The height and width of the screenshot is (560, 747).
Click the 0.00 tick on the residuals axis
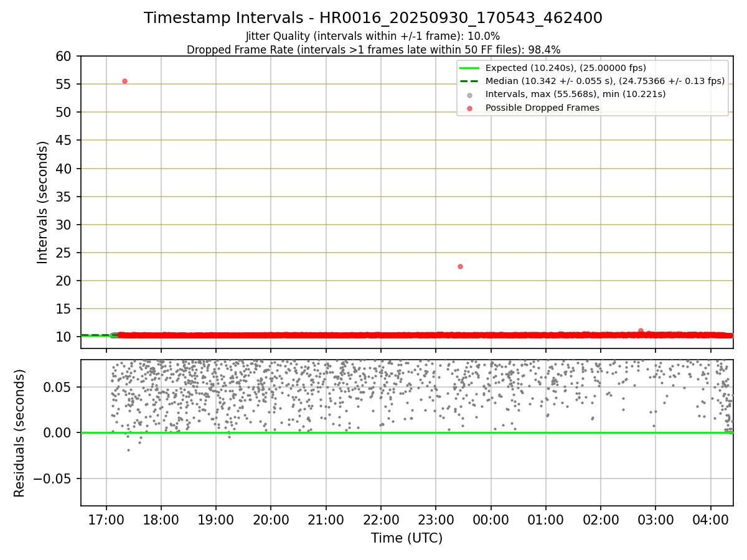59,432
